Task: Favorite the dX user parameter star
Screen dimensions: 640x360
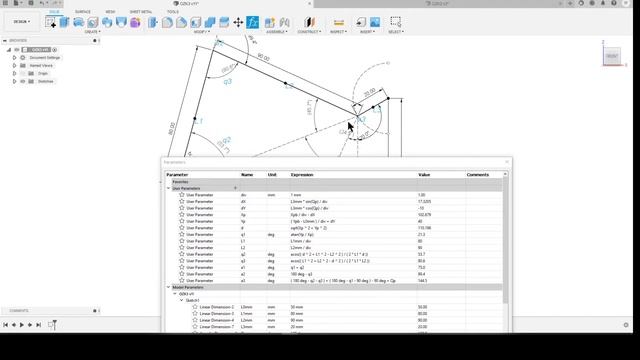Action: [x=182, y=201]
